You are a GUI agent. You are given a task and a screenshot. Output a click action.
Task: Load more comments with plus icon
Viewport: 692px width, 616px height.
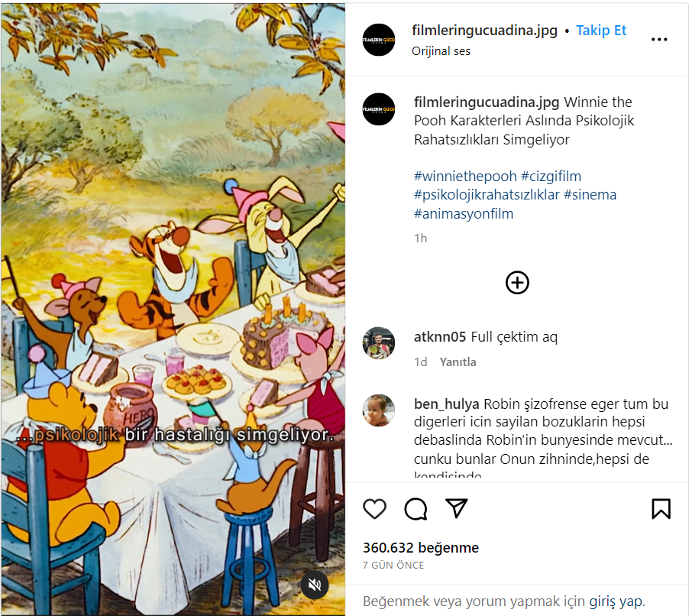(x=517, y=283)
